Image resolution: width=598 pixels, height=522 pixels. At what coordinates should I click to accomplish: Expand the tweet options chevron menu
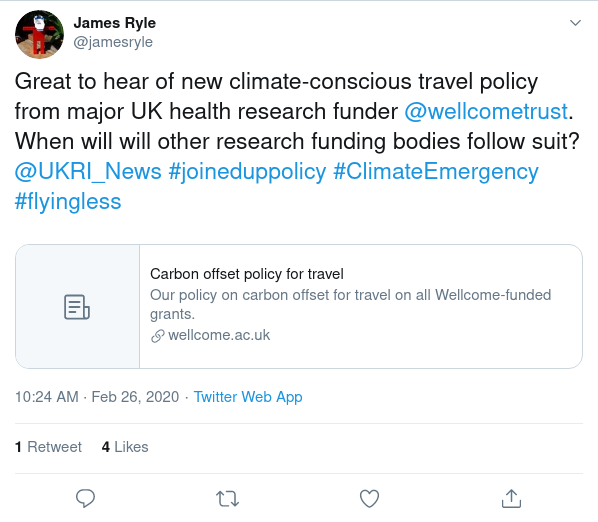(575, 23)
